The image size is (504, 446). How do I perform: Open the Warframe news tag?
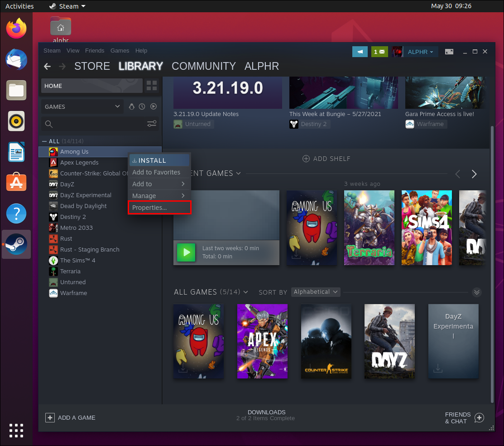(x=426, y=124)
